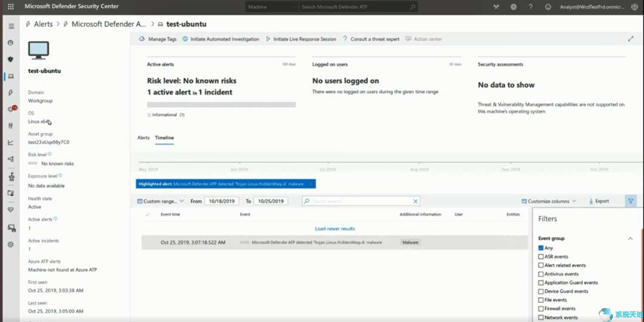Click the Additional information column header

[420, 214]
